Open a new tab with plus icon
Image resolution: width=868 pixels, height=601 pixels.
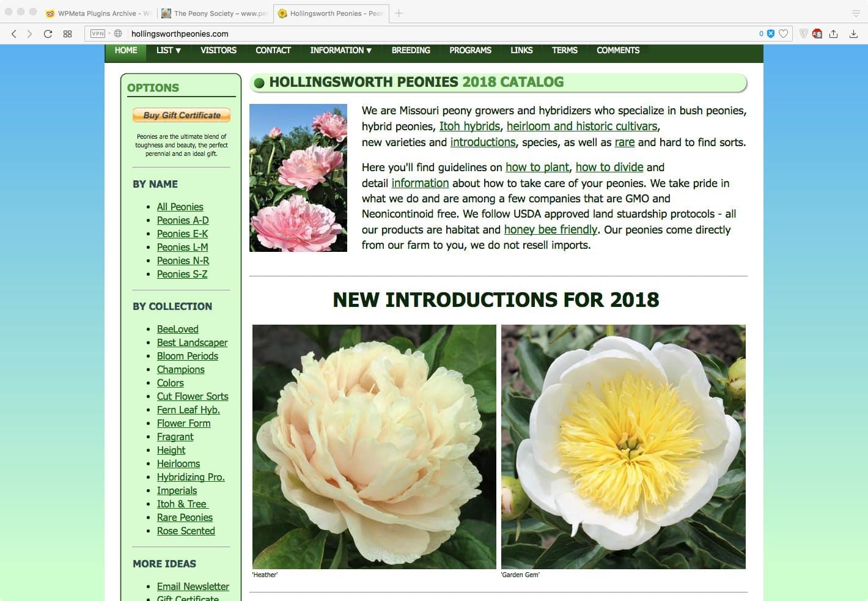pyautogui.click(x=399, y=13)
